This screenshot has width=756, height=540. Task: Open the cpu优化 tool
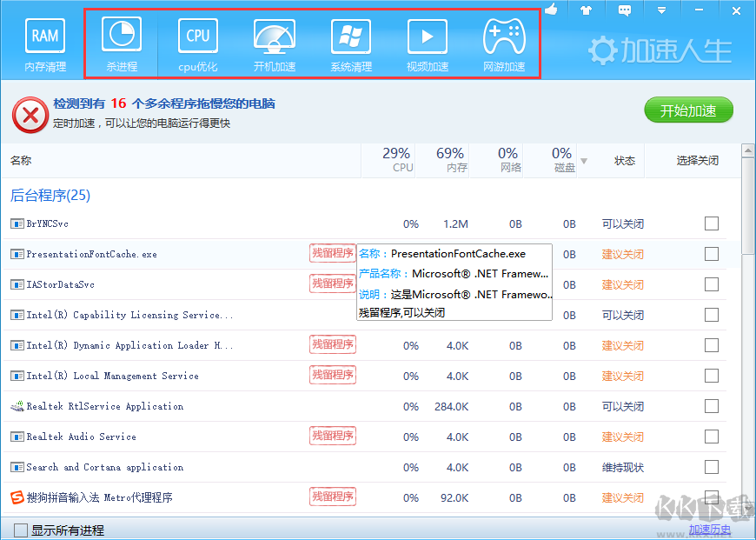pos(198,44)
